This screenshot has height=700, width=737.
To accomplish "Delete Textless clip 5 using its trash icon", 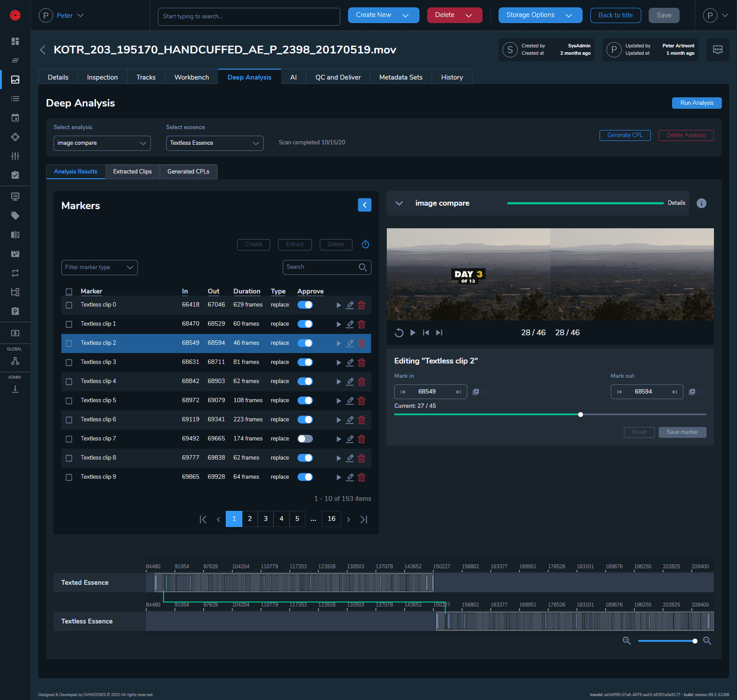I will (x=362, y=401).
